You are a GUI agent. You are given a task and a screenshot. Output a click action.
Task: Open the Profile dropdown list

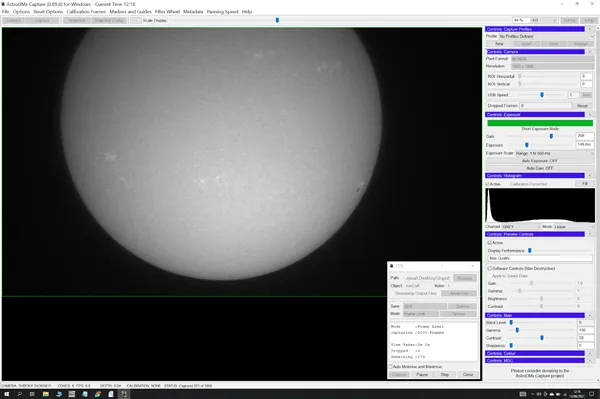pyautogui.click(x=546, y=36)
